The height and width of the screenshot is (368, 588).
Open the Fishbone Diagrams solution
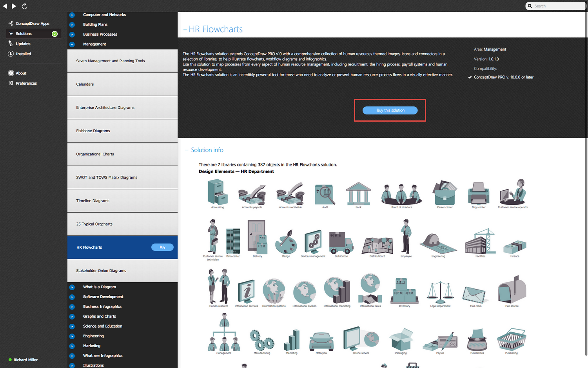pyautogui.click(x=122, y=131)
